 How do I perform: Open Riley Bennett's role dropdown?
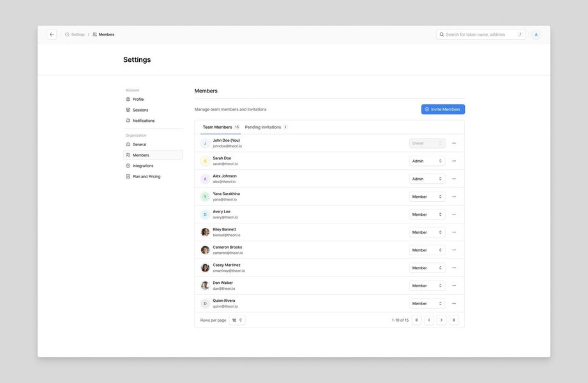pyautogui.click(x=426, y=232)
